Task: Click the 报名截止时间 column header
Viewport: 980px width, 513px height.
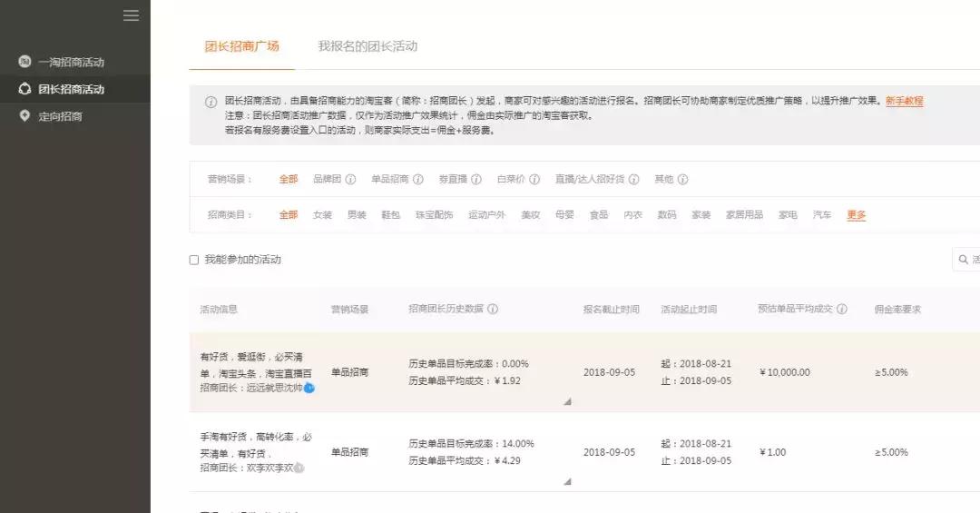Action: pyautogui.click(x=612, y=310)
